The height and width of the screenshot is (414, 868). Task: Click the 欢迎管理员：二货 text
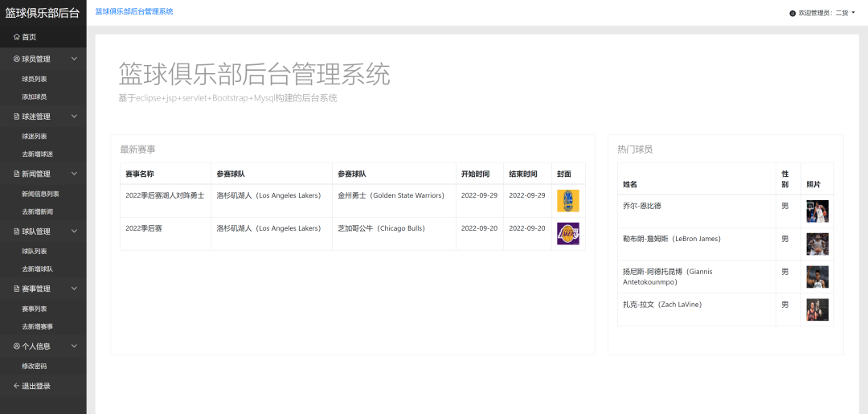823,14
